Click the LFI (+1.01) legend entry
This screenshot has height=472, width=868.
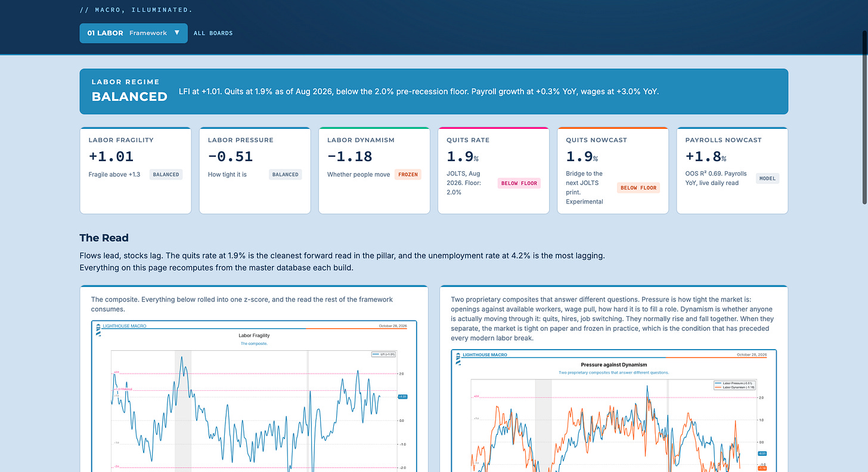[383, 354]
